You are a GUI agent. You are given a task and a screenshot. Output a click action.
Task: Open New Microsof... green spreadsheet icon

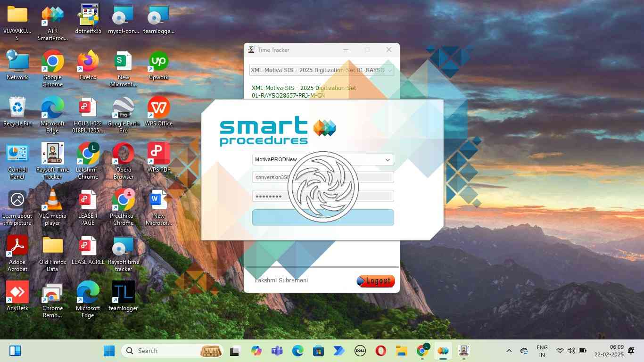click(x=124, y=69)
